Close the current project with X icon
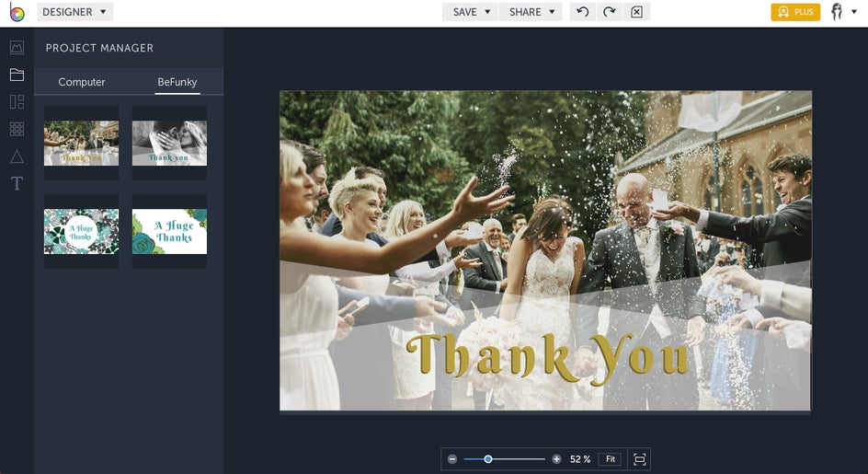Viewport: 868px width, 474px height. (636, 12)
